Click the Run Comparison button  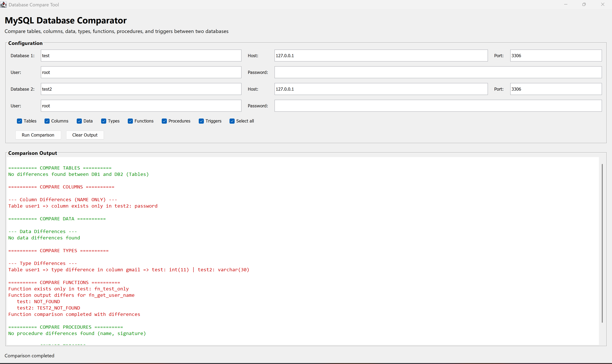click(x=38, y=135)
